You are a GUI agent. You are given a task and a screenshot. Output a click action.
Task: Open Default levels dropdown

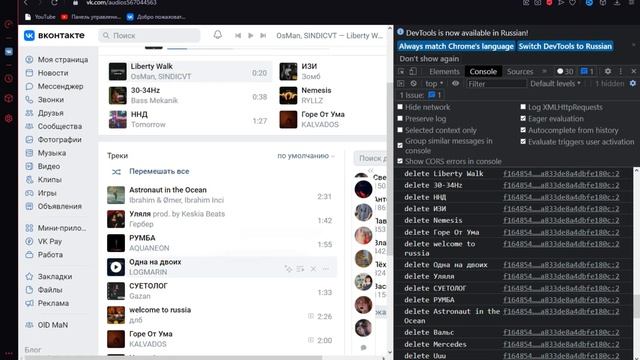click(x=556, y=84)
